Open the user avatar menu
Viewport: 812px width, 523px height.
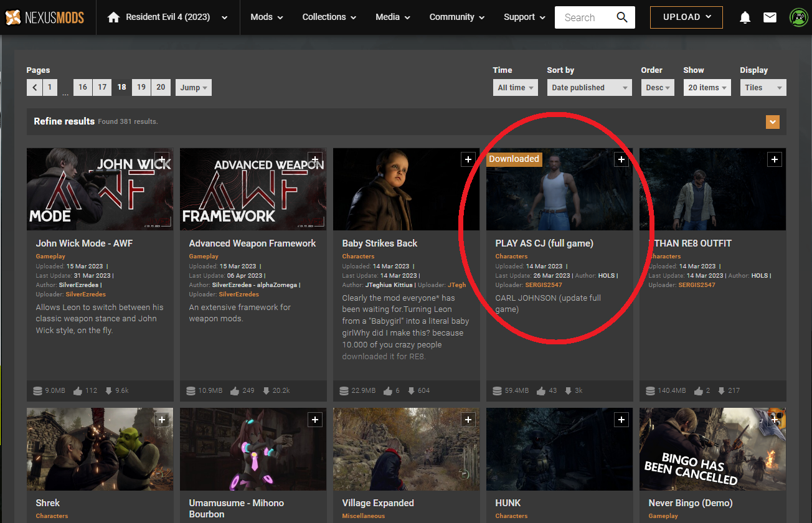point(798,17)
